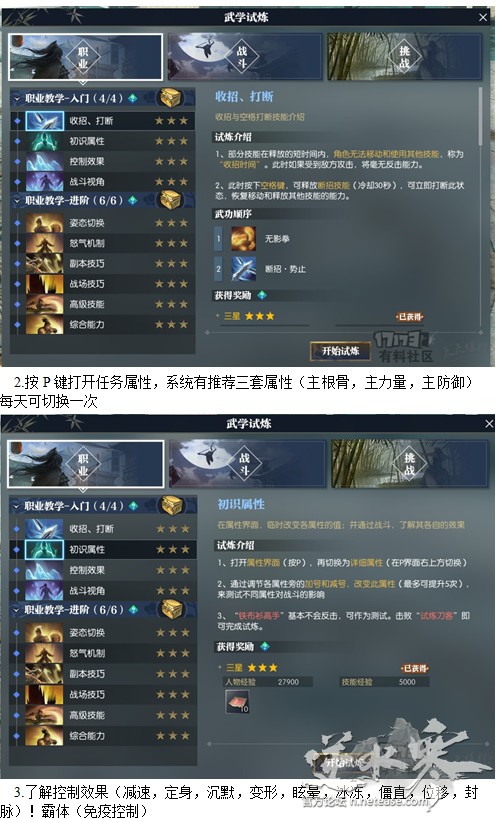
Task: Click the diamond icon next to upper 获得奖励
Action: [262, 295]
